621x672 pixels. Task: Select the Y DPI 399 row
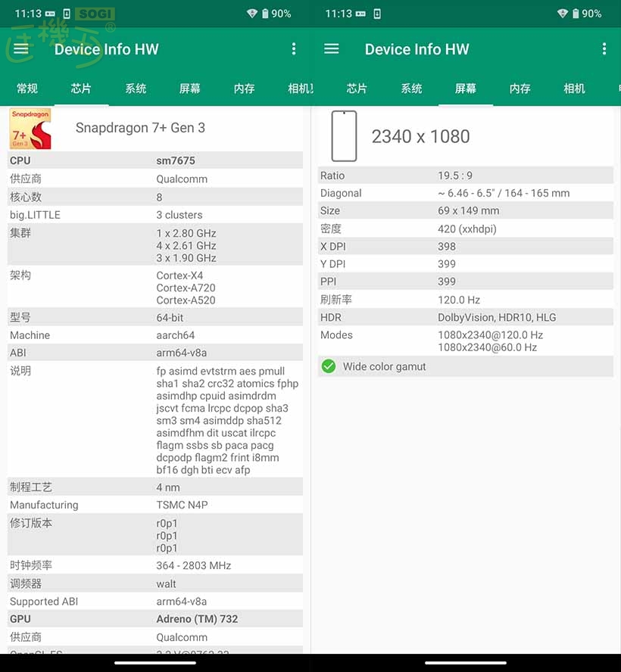(466, 264)
